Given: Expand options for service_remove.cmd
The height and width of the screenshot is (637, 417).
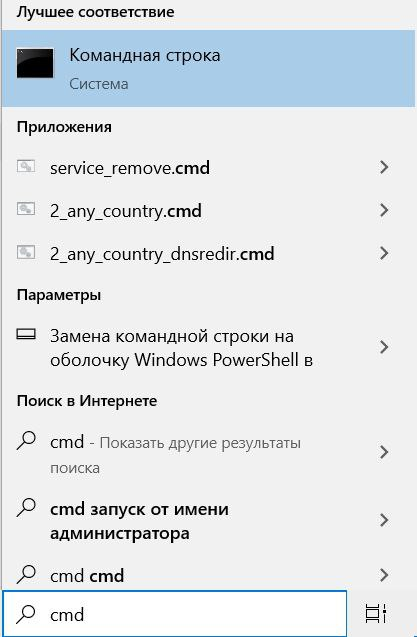Looking at the screenshot, I should tap(384, 167).
